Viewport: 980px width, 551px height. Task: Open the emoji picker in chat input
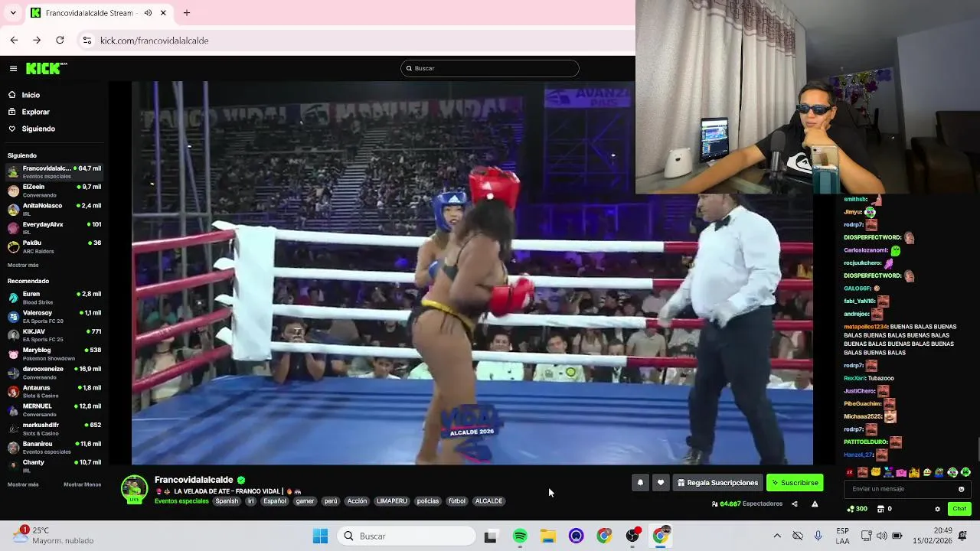pyautogui.click(x=962, y=489)
